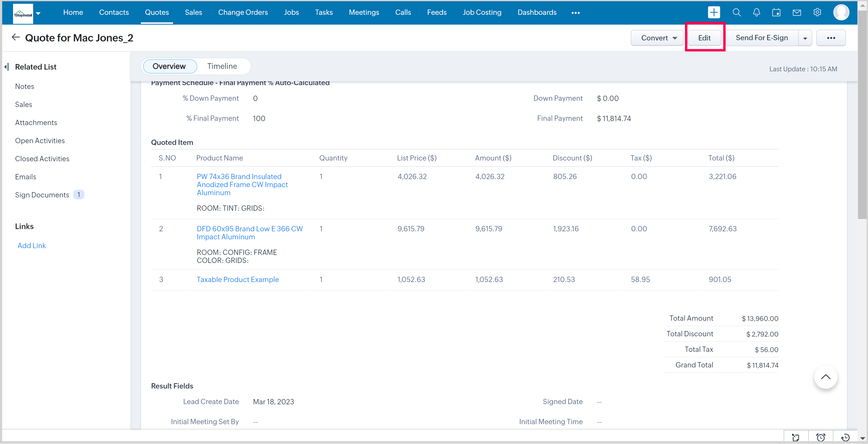868x444 pixels.
Task: Open the reminder alarm clock icon at bottom
Action: coord(821,437)
